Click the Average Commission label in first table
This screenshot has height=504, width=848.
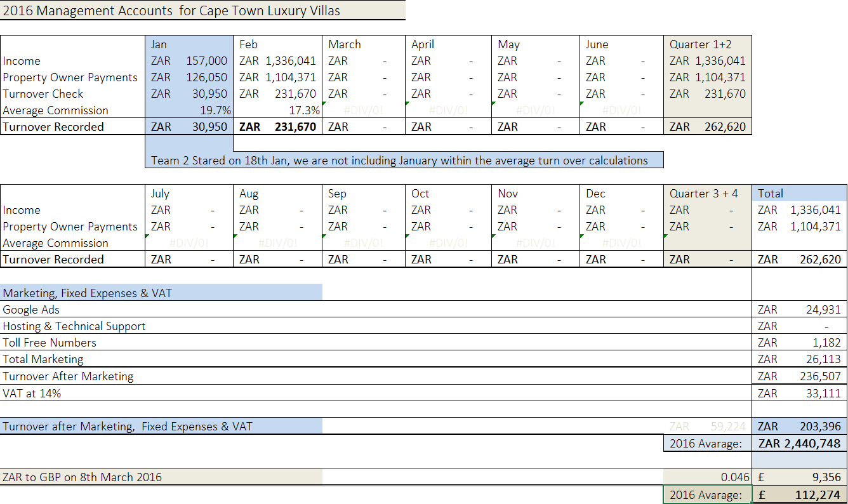point(55,110)
